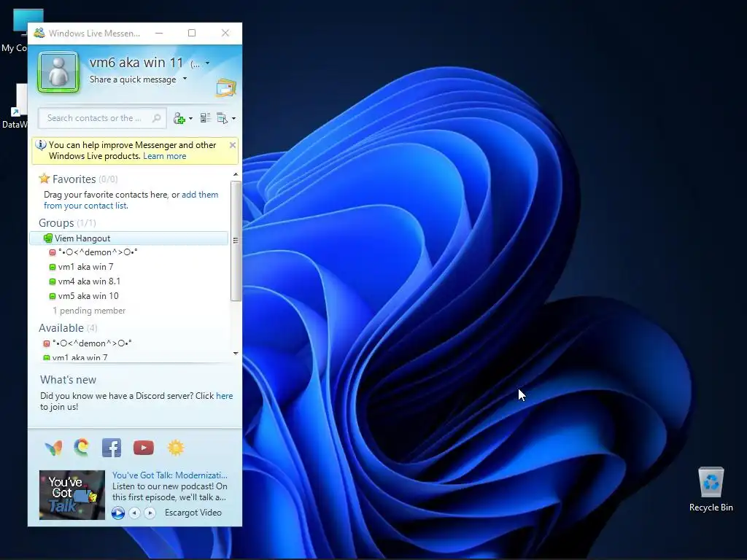Click the Learn more link
Viewport: 747px width, 560px height.
(164, 156)
